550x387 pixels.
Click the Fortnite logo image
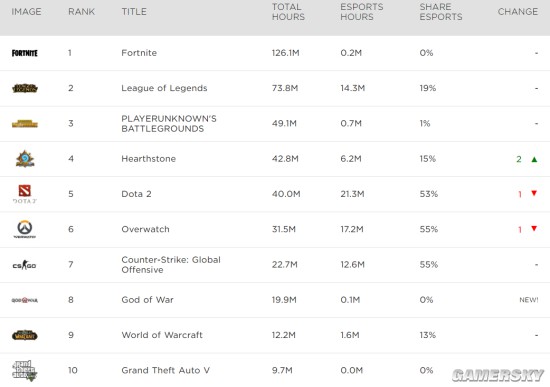point(25,53)
